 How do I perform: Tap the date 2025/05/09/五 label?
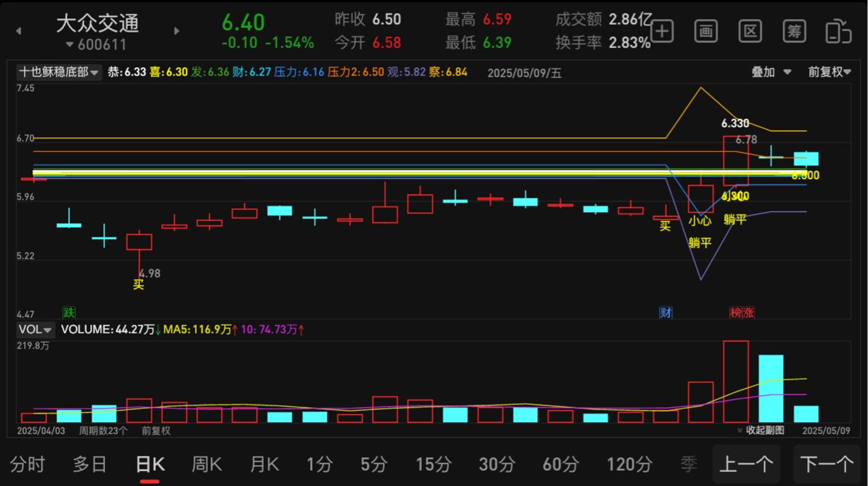point(524,73)
